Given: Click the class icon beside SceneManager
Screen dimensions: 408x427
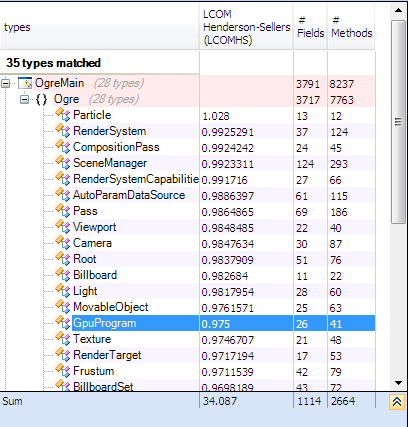Looking at the screenshot, I should (63, 163).
